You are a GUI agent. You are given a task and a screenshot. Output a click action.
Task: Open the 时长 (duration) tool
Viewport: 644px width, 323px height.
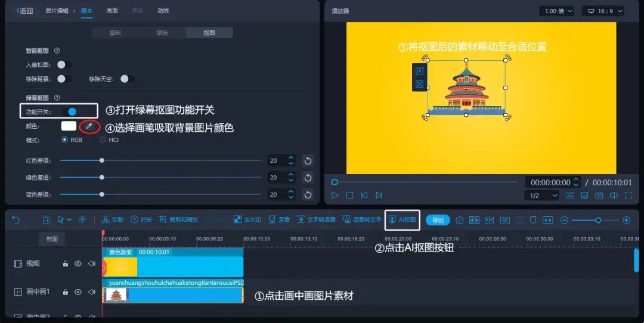pos(141,219)
